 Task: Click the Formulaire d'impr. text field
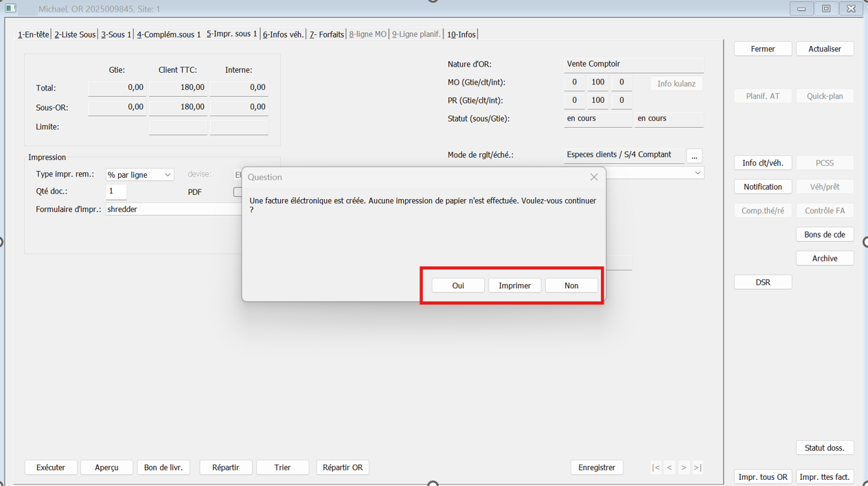[x=172, y=209]
